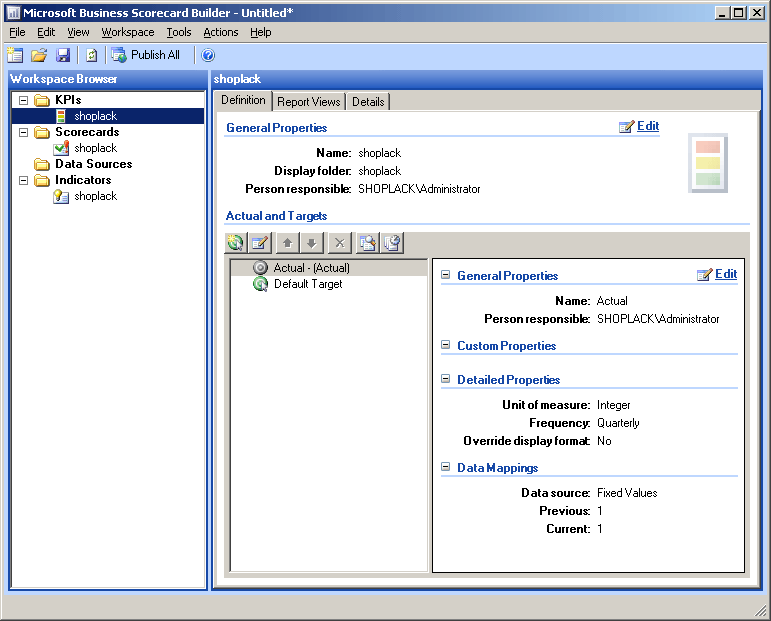The height and width of the screenshot is (621, 771).
Task: Switch to the Definition tab
Action: point(243,100)
